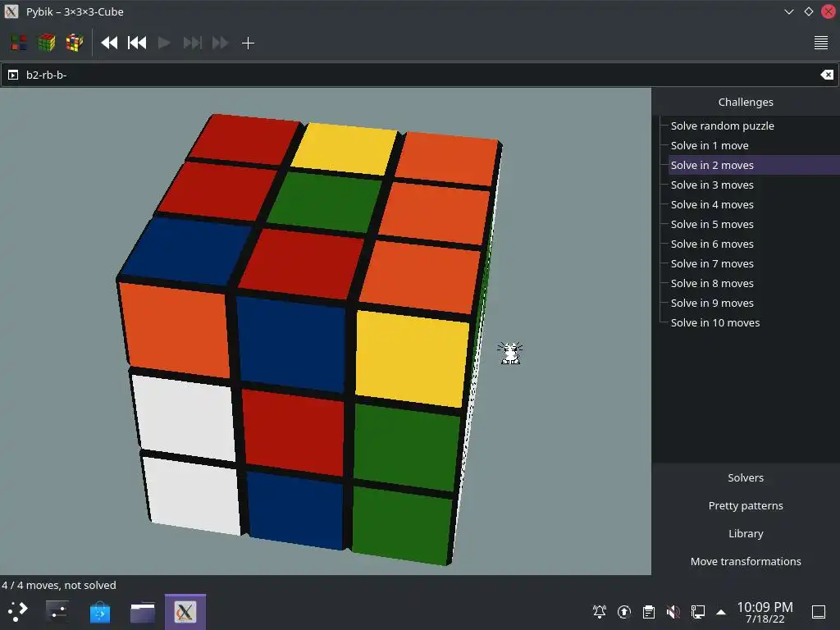Click the play button in toolbar

pos(164,43)
